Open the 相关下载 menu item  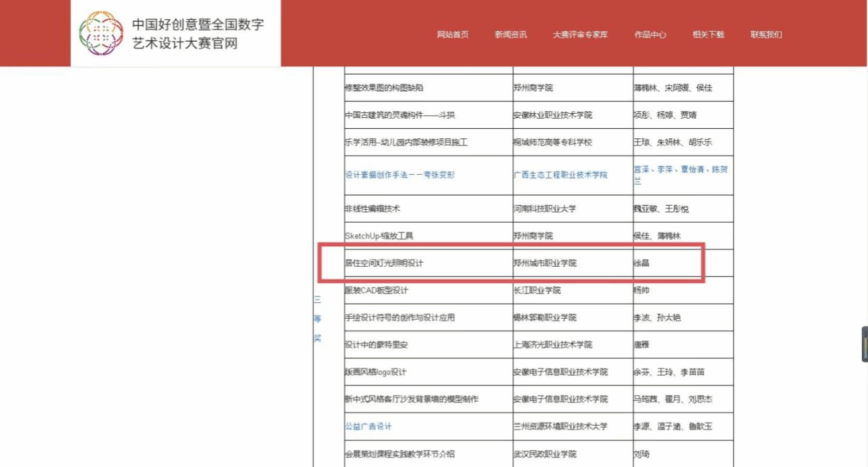pos(708,35)
